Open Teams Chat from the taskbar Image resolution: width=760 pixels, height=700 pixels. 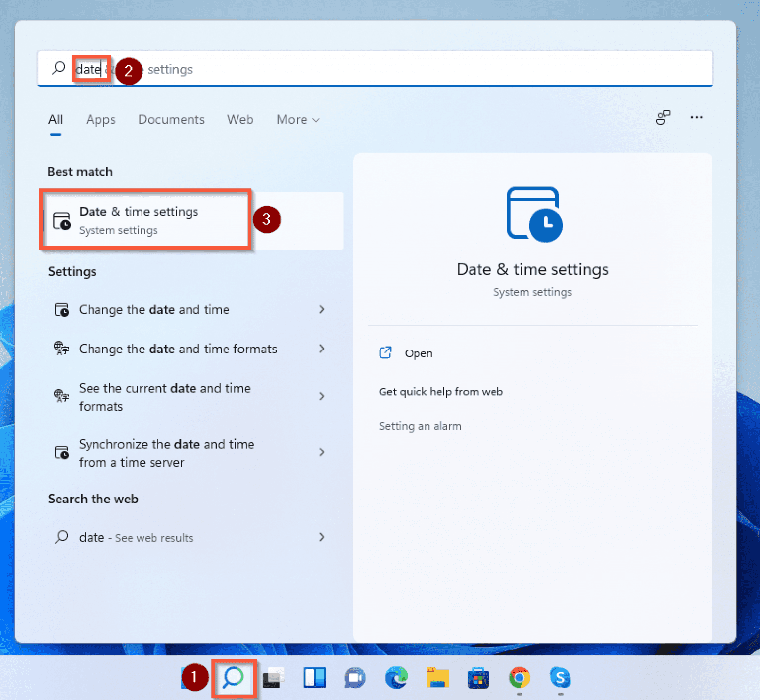pyautogui.click(x=354, y=678)
